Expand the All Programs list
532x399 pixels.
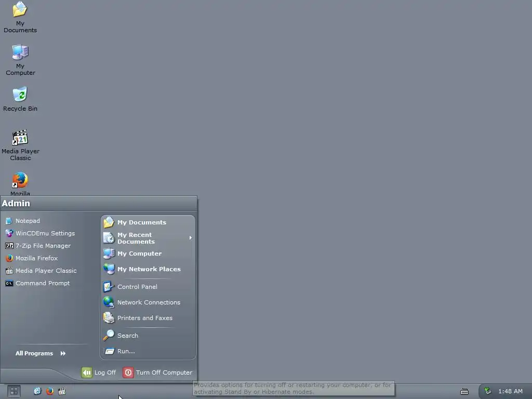tap(41, 353)
